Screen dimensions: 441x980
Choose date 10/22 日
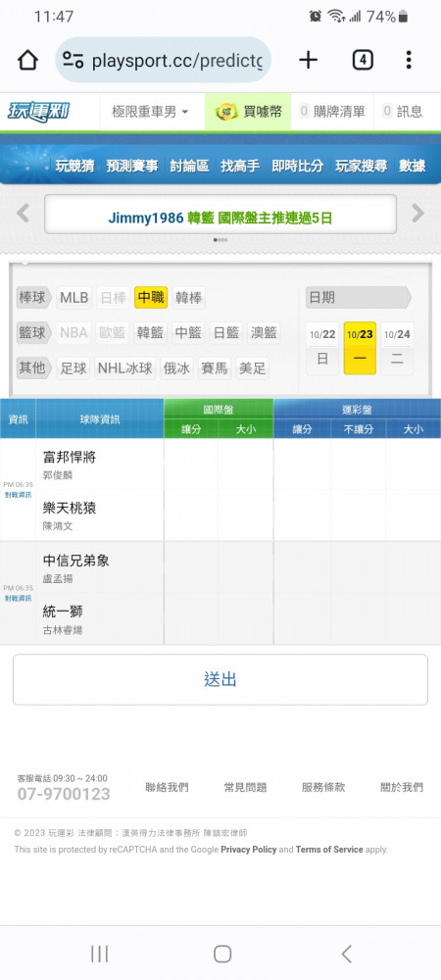pyautogui.click(x=322, y=348)
